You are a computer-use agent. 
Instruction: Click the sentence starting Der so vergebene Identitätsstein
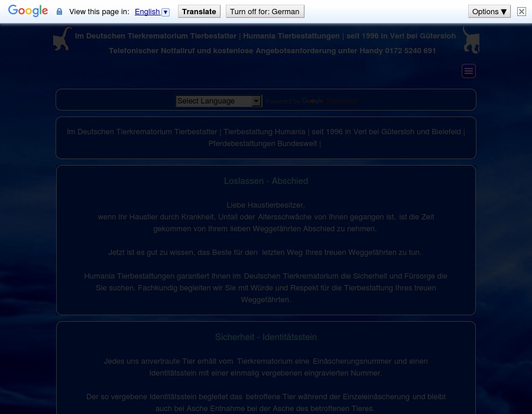265,402
